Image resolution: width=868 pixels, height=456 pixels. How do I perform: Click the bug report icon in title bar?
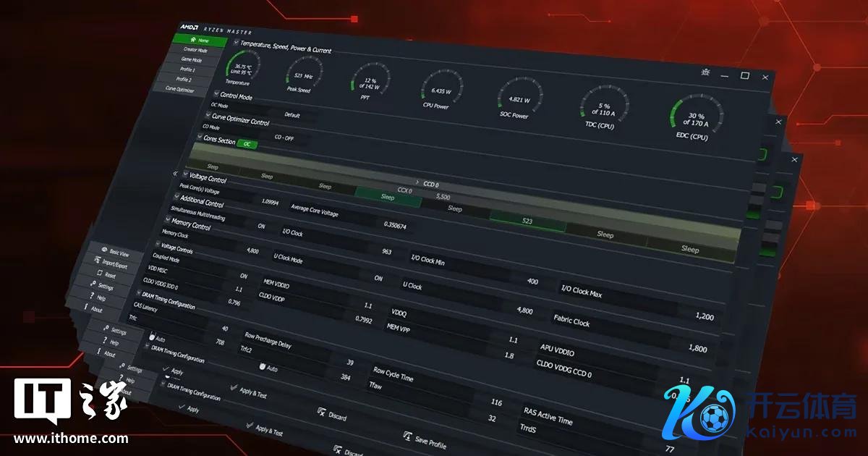pyautogui.click(x=705, y=71)
